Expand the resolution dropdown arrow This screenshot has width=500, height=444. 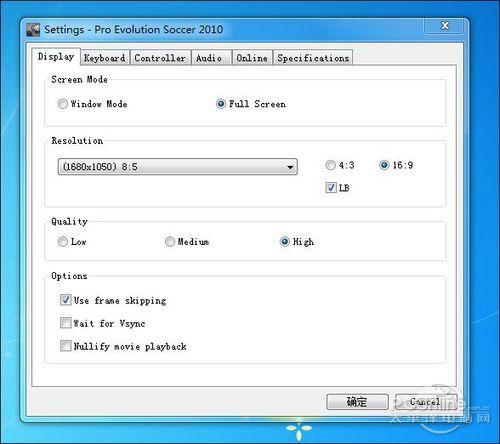click(x=290, y=167)
